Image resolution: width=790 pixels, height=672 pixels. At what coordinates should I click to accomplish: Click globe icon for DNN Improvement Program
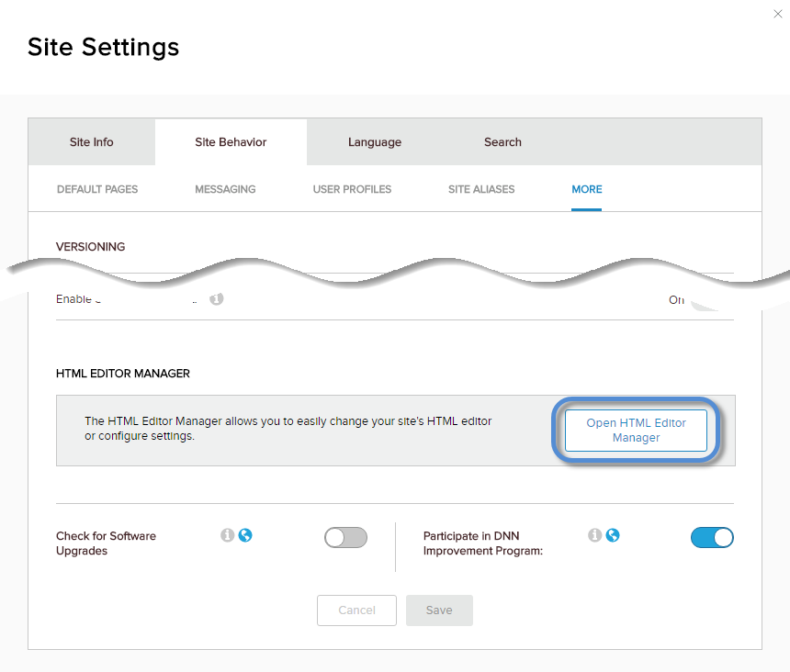(613, 535)
